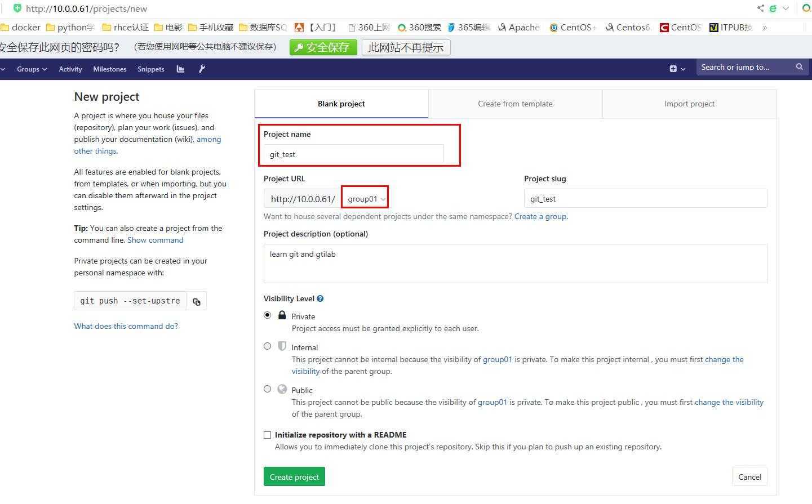Enable Initialize repository with a README
The width and height of the screenshot is (812, 504).
268,435
